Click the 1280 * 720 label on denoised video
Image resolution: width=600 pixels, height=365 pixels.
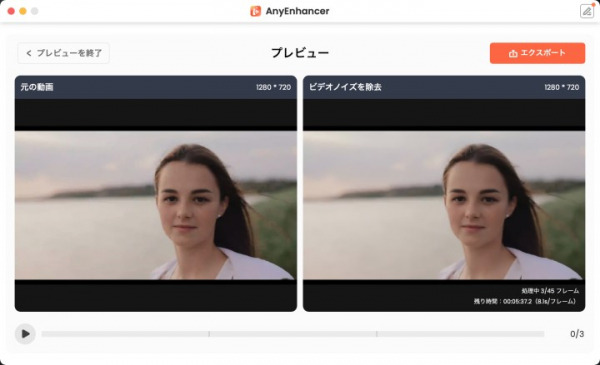(562, 87)
